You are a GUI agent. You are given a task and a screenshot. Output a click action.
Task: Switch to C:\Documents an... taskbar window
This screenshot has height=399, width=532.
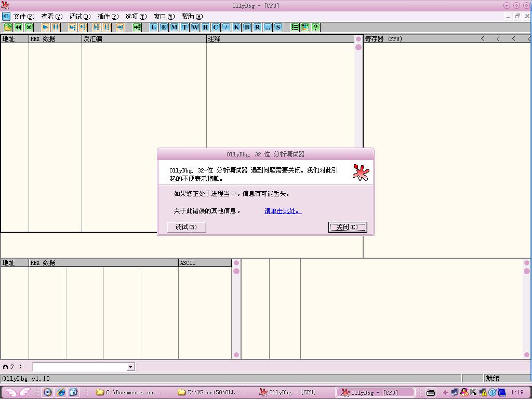(129, 392)
